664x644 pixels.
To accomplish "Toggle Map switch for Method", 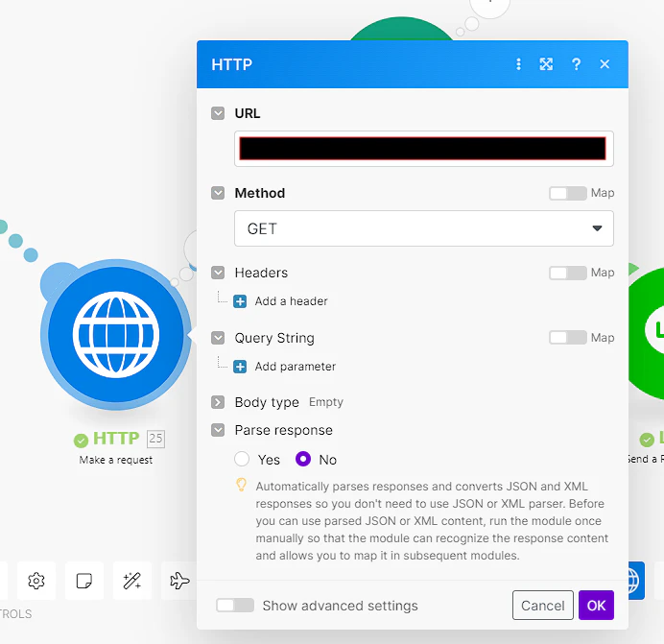I will point(568,193).
